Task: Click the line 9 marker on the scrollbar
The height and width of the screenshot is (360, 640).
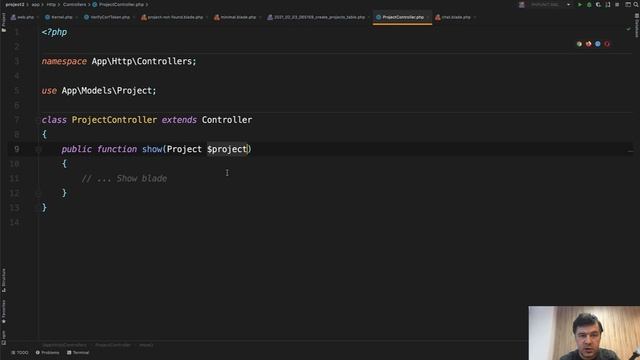Action: 631,151
